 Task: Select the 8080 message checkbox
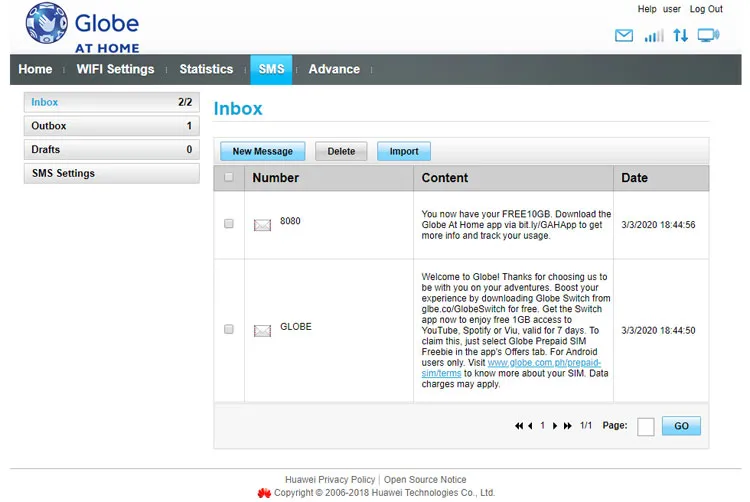tap(229, 224)
